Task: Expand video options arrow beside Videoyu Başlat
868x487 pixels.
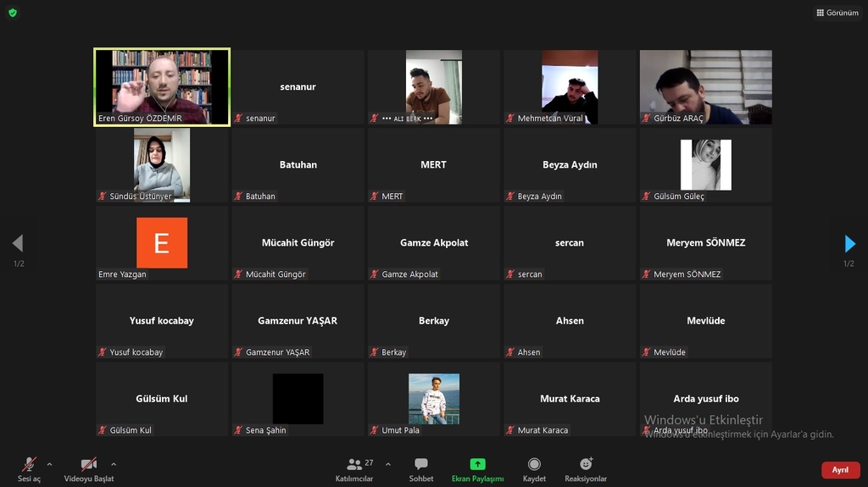Action: point(114,464)
